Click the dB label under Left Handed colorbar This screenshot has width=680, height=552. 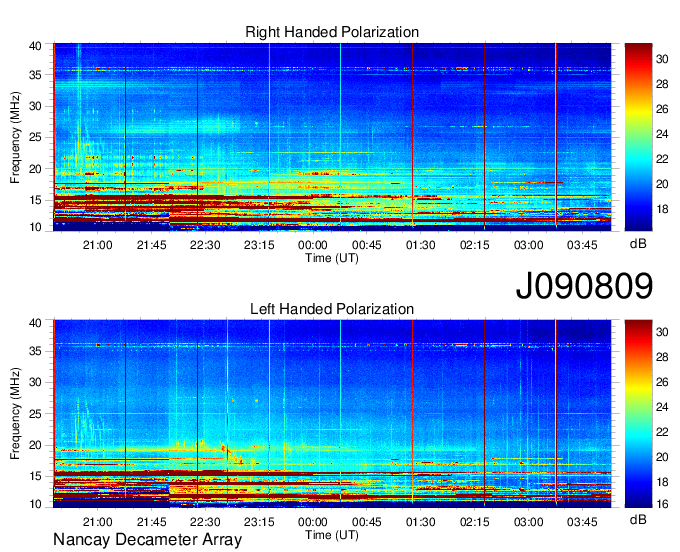tap(638, 519)
